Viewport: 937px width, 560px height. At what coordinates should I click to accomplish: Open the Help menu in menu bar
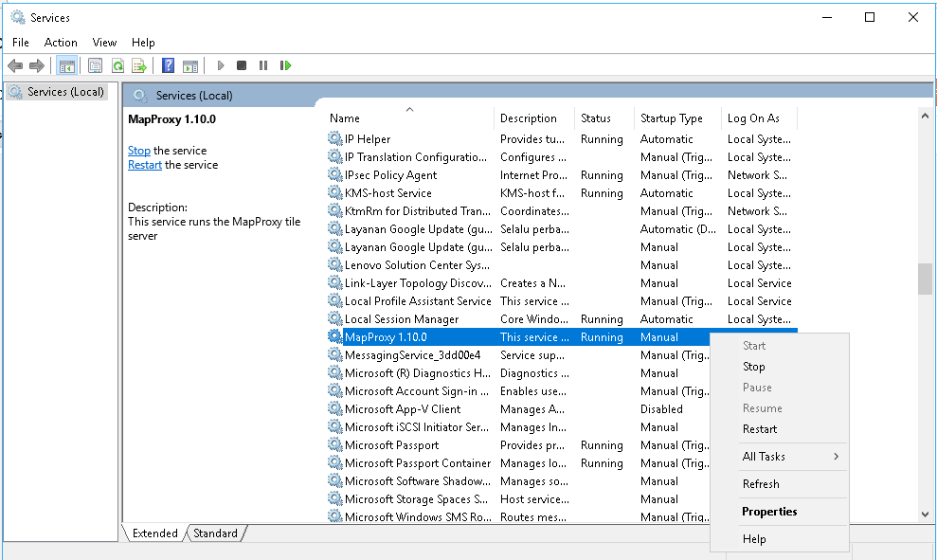[x=143, y=43]
